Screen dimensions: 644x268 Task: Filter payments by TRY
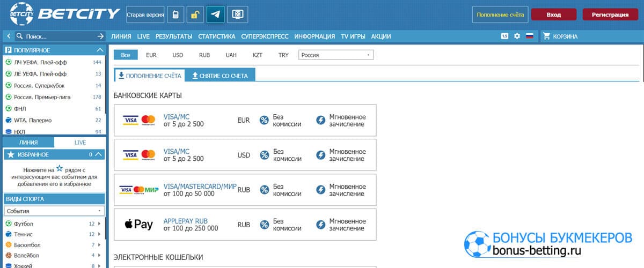(x=283, y=55)
